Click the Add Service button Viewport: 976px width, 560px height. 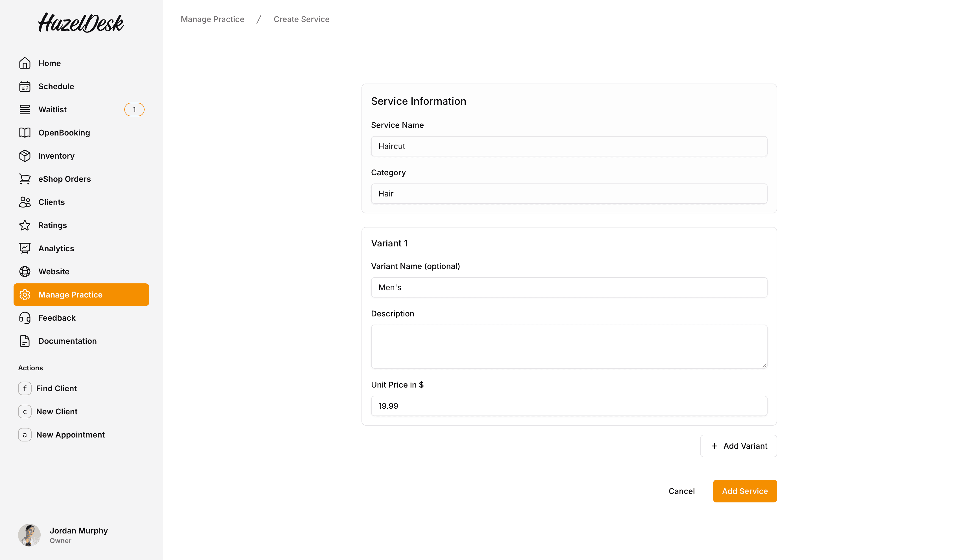744,491
